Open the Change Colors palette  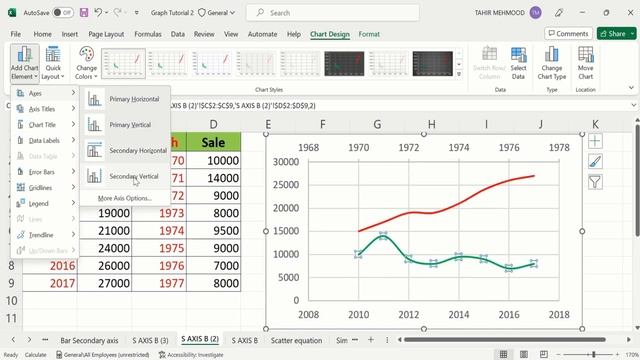(x=86, y=63)
